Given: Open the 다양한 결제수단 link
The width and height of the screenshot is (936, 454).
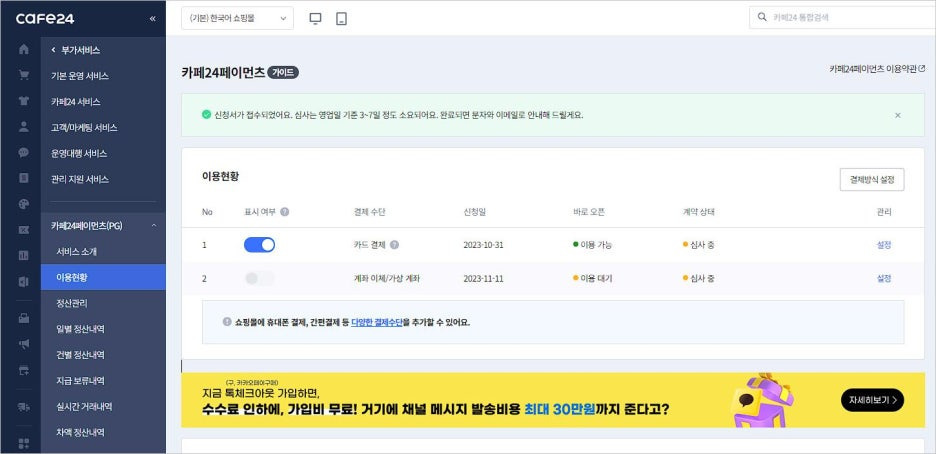Looking at the screenshot, I should [x=377, y=322].
